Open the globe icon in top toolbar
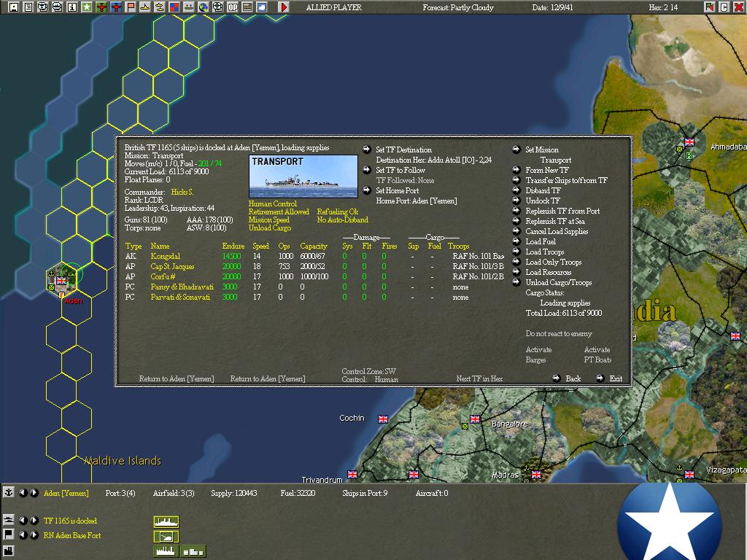The width and height of the screenshot is (747, 560). 203,7
